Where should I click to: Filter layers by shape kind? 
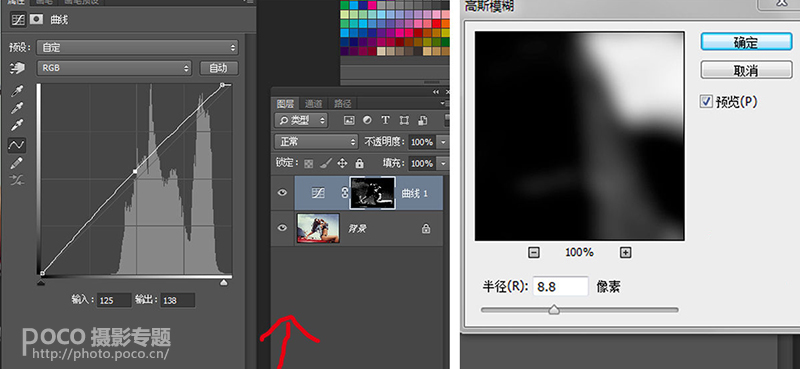404,120
